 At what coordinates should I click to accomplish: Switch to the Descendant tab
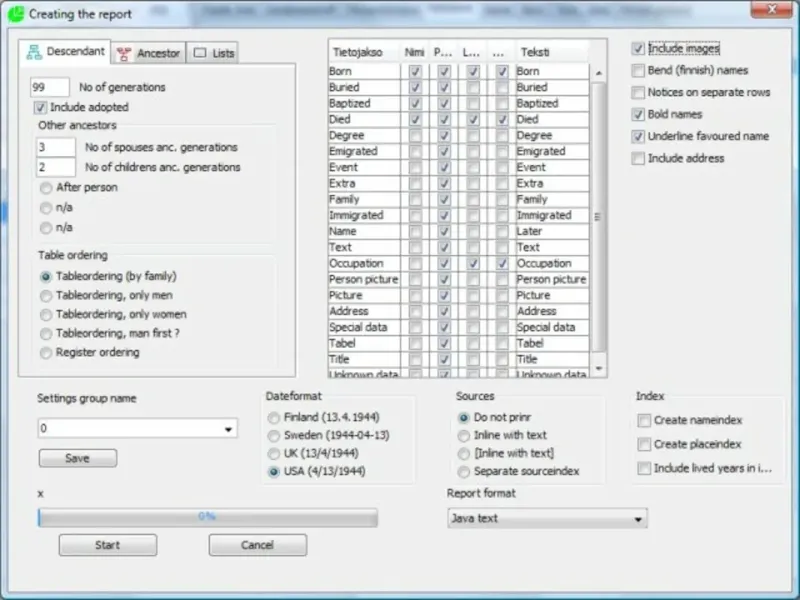coord(65,52)
